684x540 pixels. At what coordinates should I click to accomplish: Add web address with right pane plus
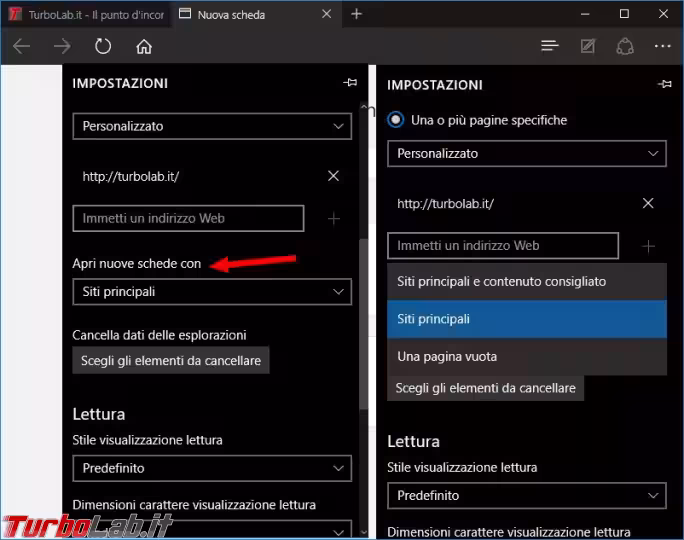649,246
